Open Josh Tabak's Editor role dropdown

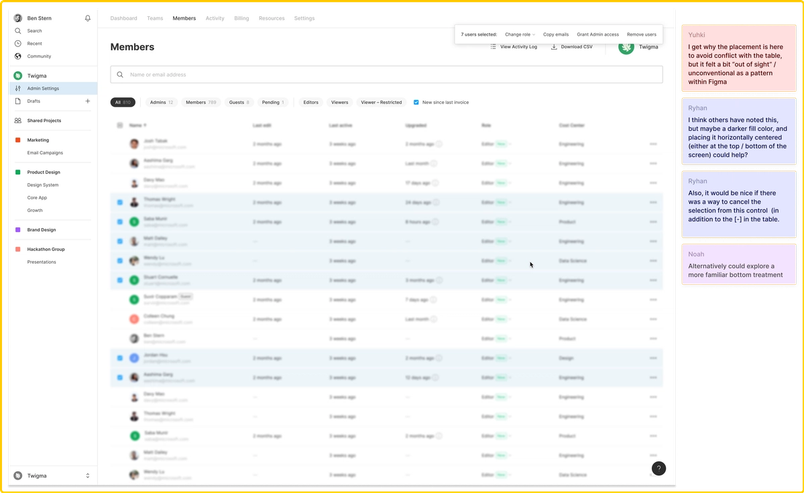[496, 144]
